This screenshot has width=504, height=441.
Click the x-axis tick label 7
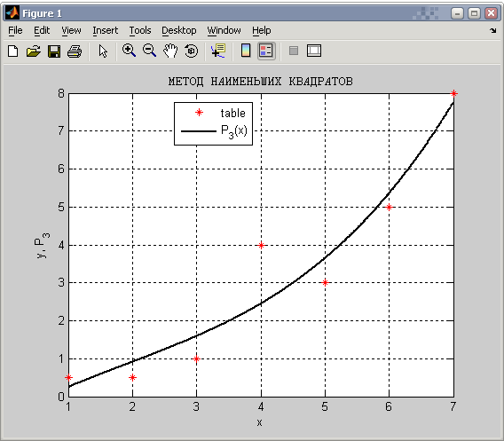pos(453,407)
